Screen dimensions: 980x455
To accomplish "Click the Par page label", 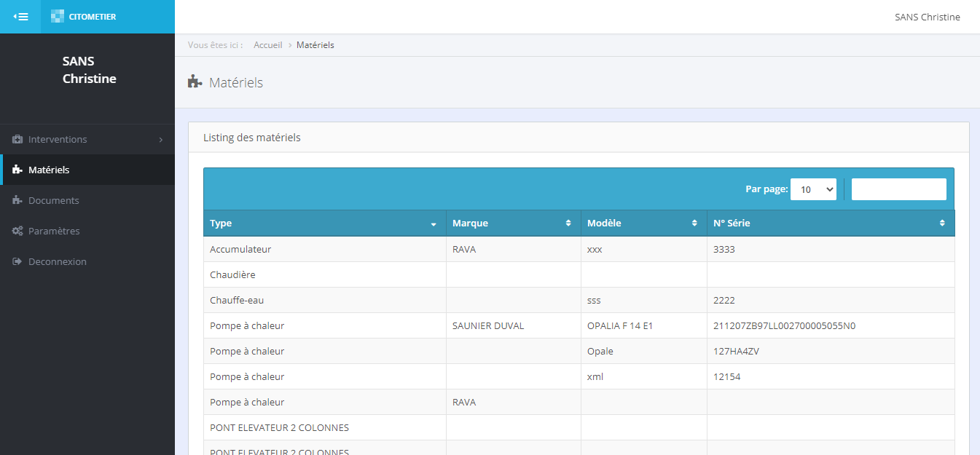I will point(767,189).
